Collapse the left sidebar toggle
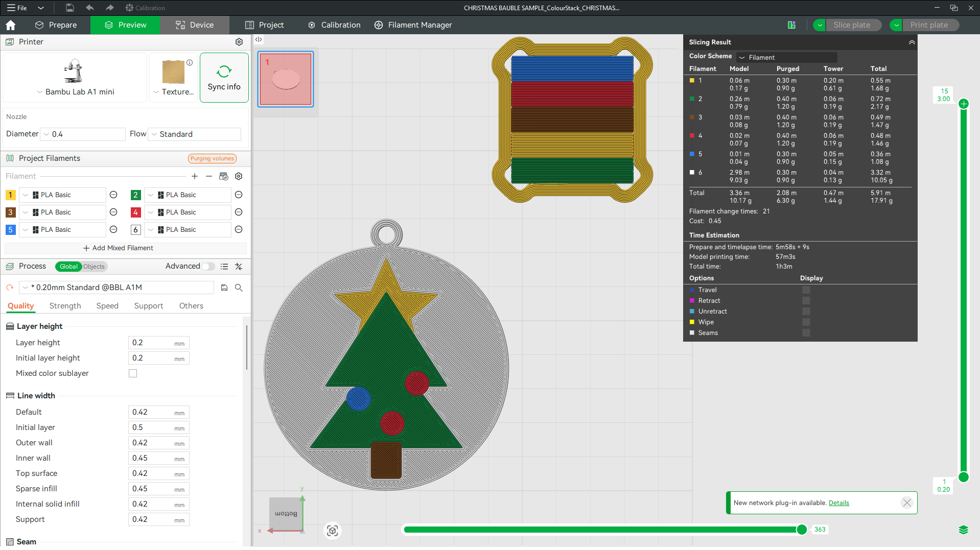The image size is (980, 550). [x=259, y=39]
